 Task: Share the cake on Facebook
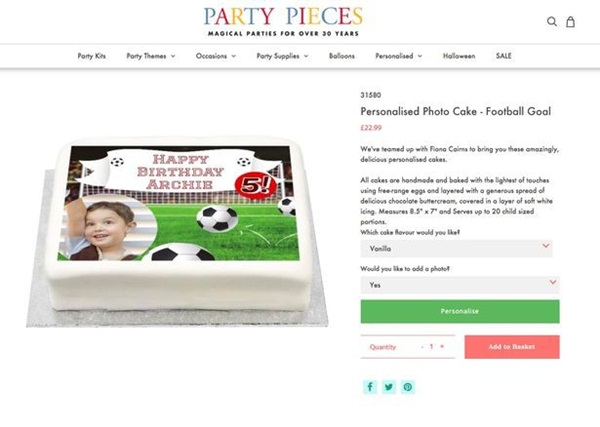point(370,387)
